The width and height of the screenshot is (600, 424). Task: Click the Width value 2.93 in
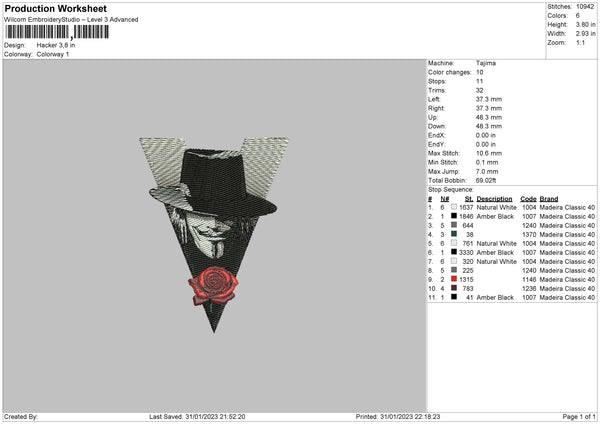(585, 34)
